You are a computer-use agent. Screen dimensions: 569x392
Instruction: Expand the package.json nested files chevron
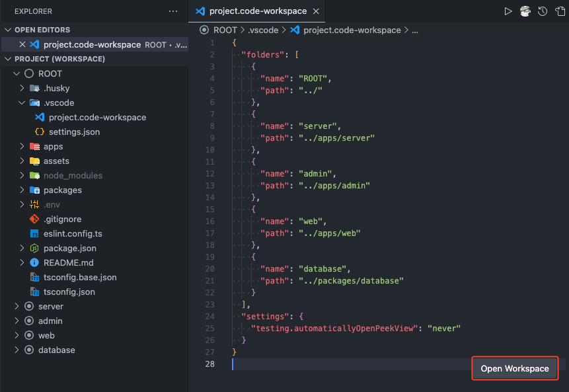(22, 248)
